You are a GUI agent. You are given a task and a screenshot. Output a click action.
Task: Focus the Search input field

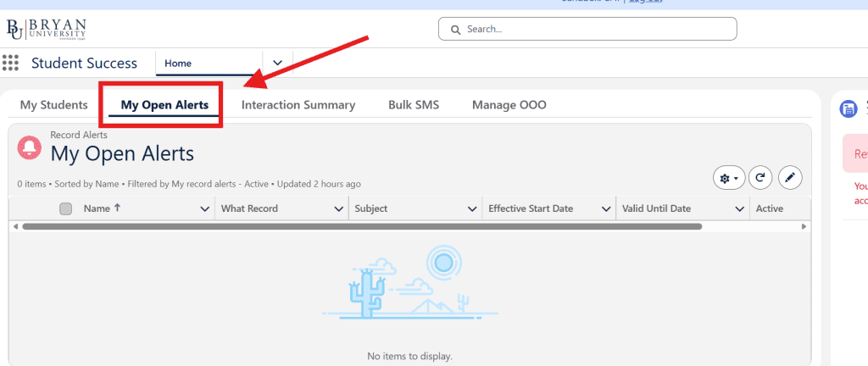(587, 30)
